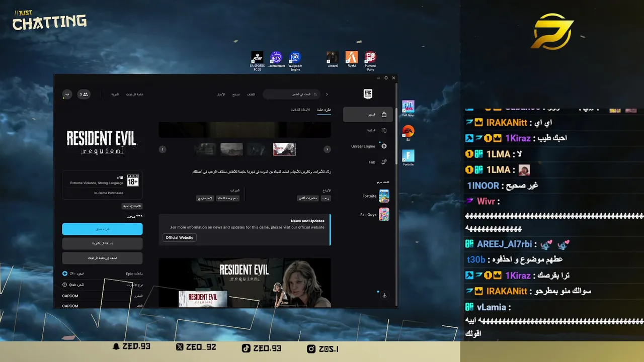Open Fortnite desktop shortcut beside Epic window

tap(408, 158)
